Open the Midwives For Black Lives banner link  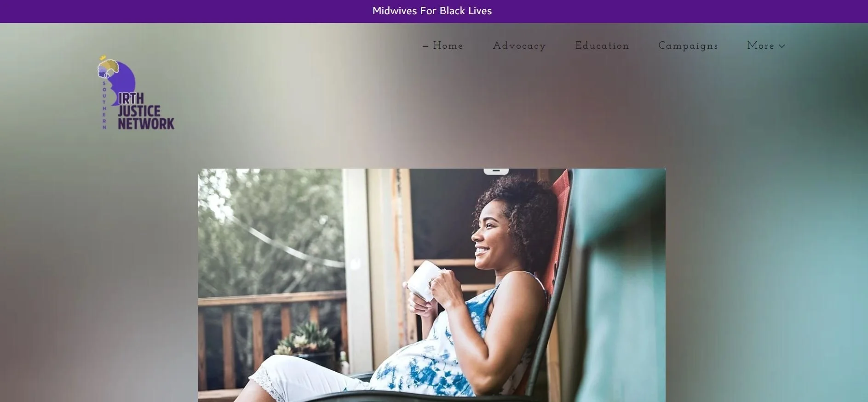point(432,11)
